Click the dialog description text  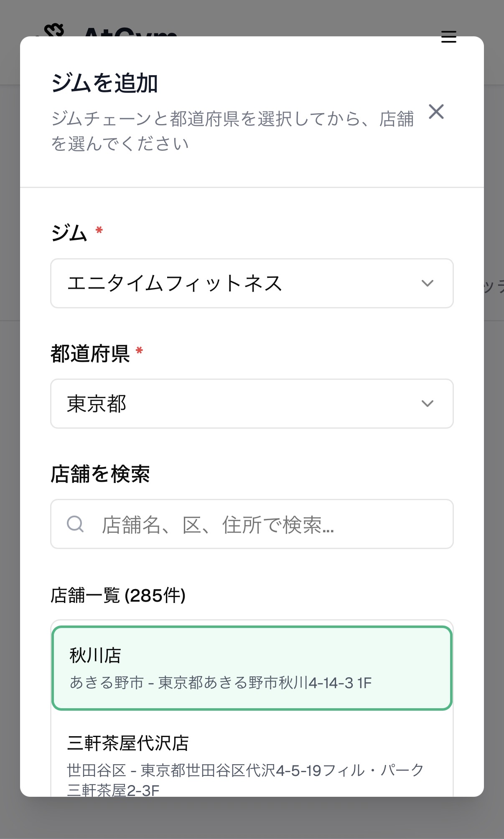232,131
